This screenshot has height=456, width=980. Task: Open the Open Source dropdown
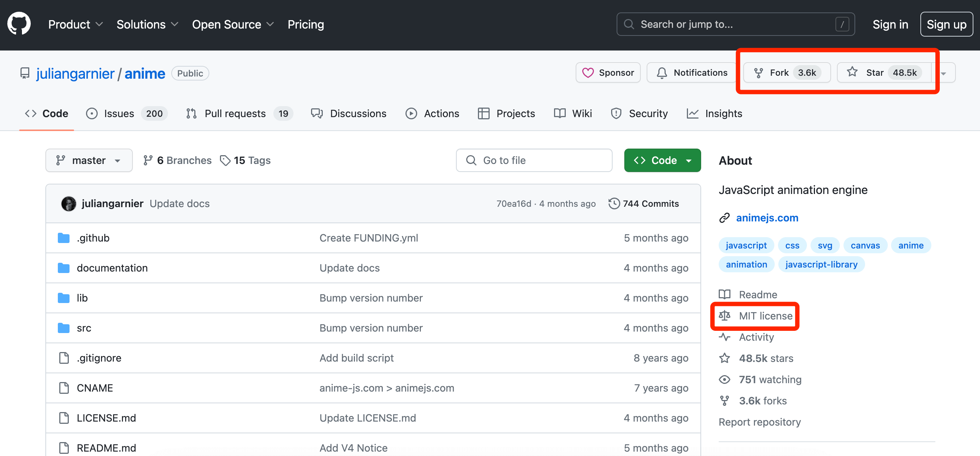point(233,25)
